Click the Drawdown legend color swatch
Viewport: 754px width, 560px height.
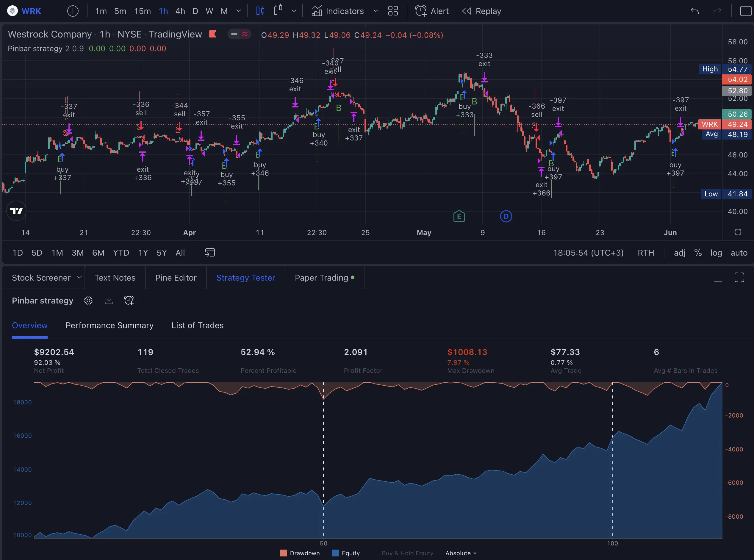coord(284,553)
